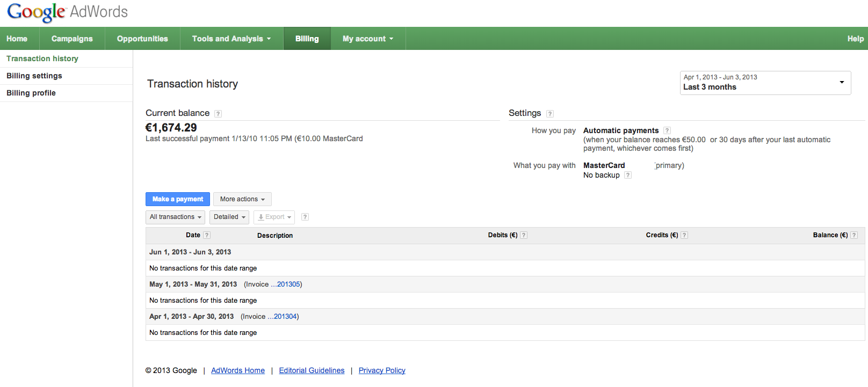The height and width of the screenshot is (387, 868).
Task: Follow the AdWords Home footer link
Action: coord(238,370)
